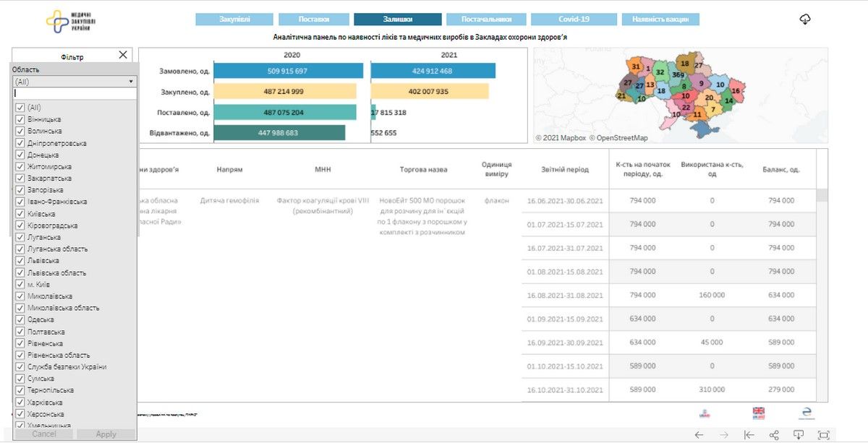Click the download icon in bottom toolbar
868x443 pixels.
pyautogui.click(x=799, y=434)
